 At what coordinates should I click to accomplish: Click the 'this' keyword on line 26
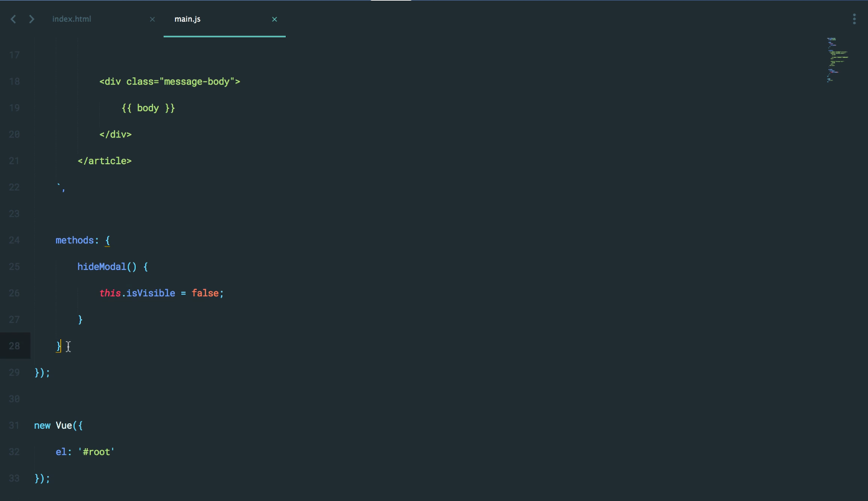click(110, 293)
